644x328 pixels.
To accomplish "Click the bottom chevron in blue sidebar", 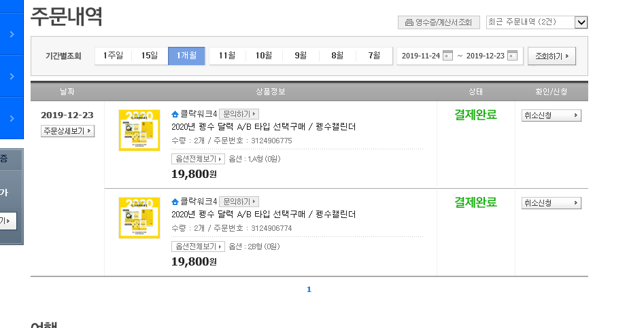I will click(x=12, y=118).
